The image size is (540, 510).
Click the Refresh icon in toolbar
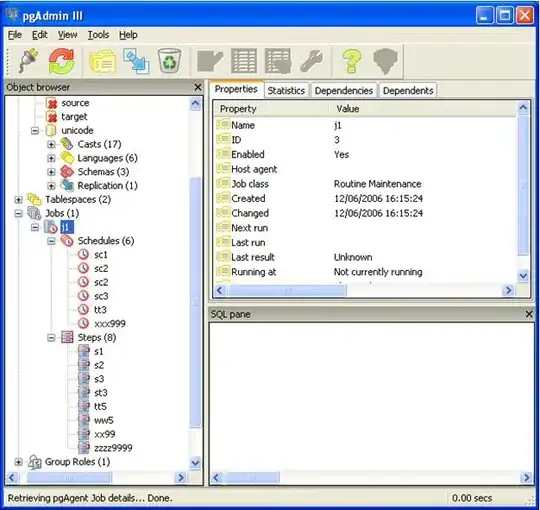[62, 61]
